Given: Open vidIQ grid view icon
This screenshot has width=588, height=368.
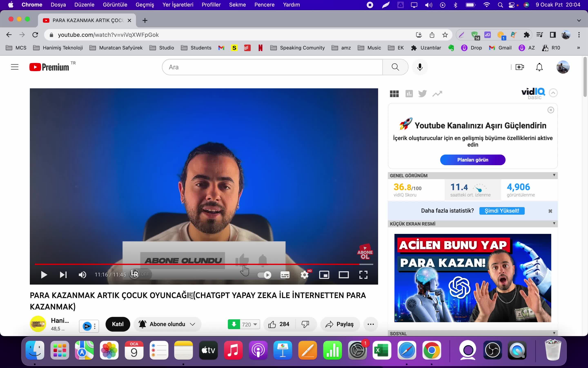Looking at the screenshot, I should (394, 94).
